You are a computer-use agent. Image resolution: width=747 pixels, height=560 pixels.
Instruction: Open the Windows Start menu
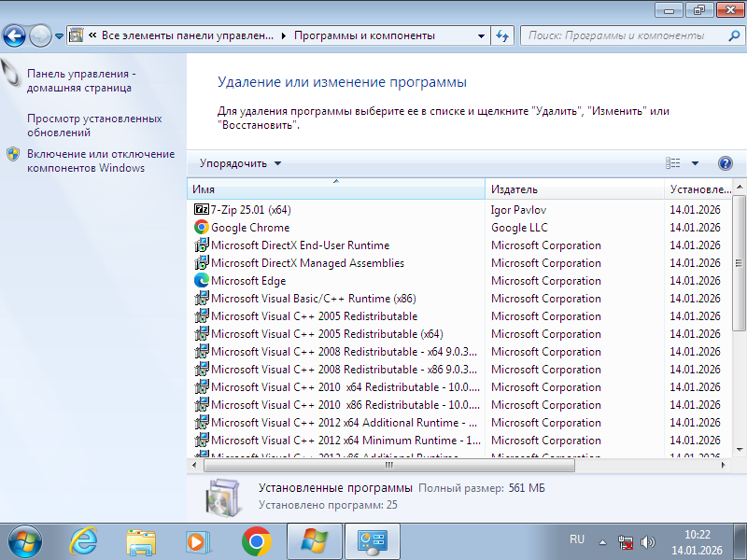[x=25, y=541]
